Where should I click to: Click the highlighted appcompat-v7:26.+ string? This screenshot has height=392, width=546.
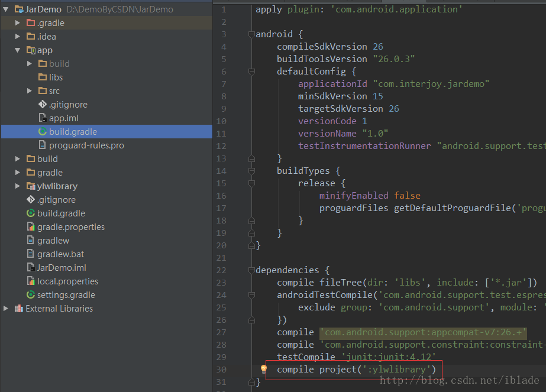point(423,332)
